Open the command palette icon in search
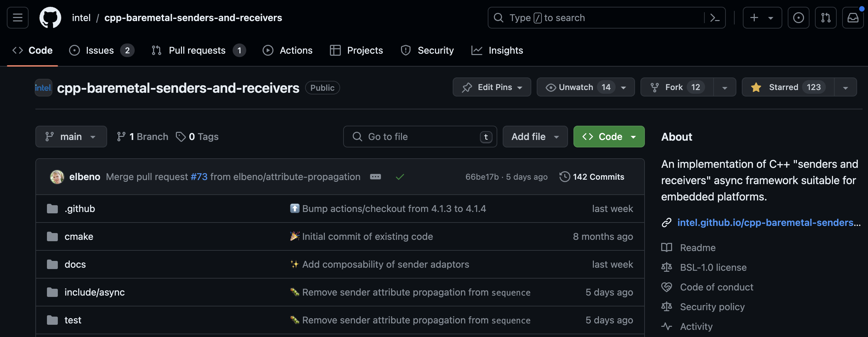This screenshot has width=868, height=337. [x=715, y=18]
